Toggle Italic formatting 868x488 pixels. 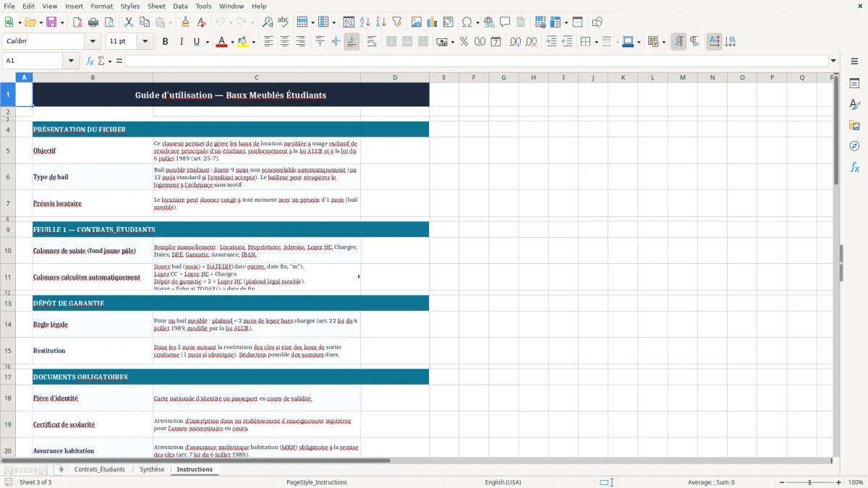181,42
